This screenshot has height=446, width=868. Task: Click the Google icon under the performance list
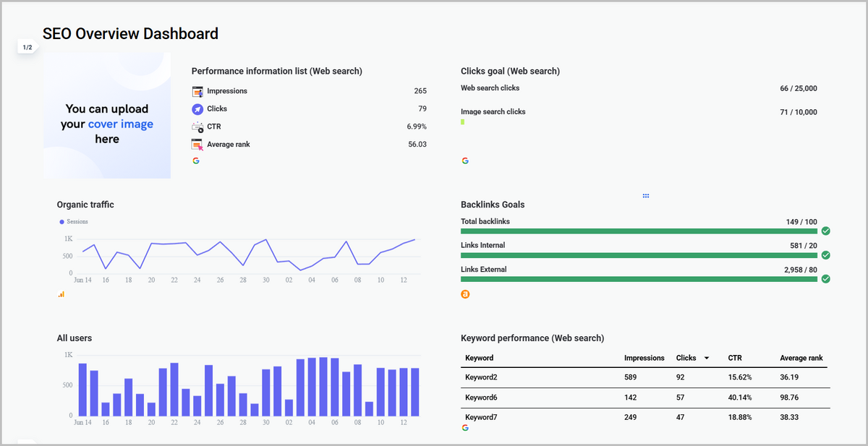tap(195, 160)
